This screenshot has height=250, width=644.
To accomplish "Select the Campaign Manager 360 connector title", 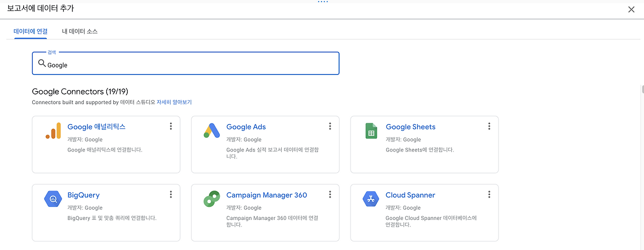I will 267,195.
